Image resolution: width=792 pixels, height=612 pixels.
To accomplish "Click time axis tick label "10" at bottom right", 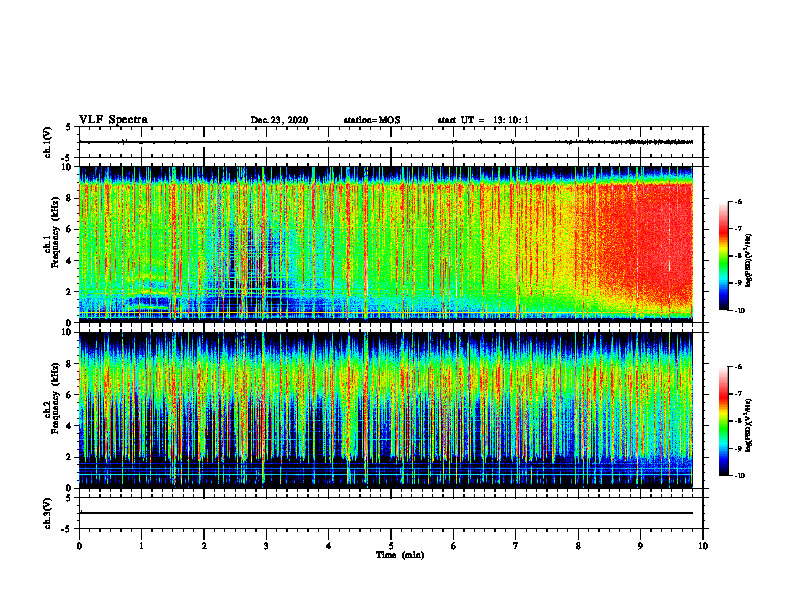I will [x=703, y=546].
